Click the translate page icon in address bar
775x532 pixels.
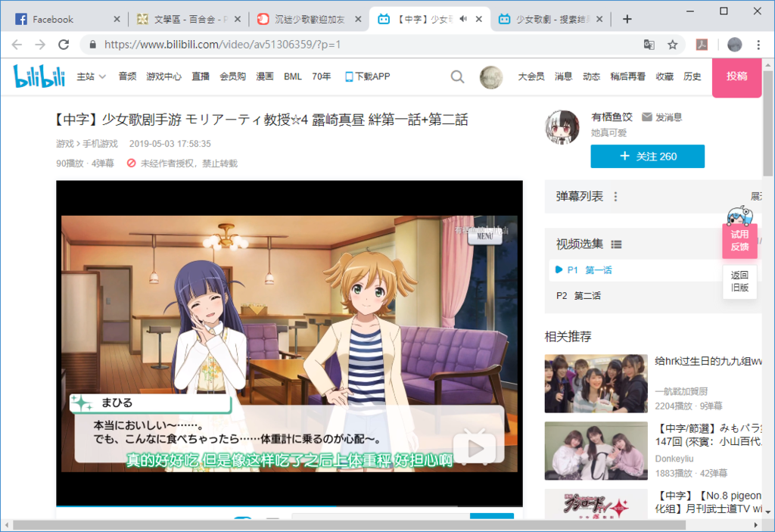click(649, 45)
